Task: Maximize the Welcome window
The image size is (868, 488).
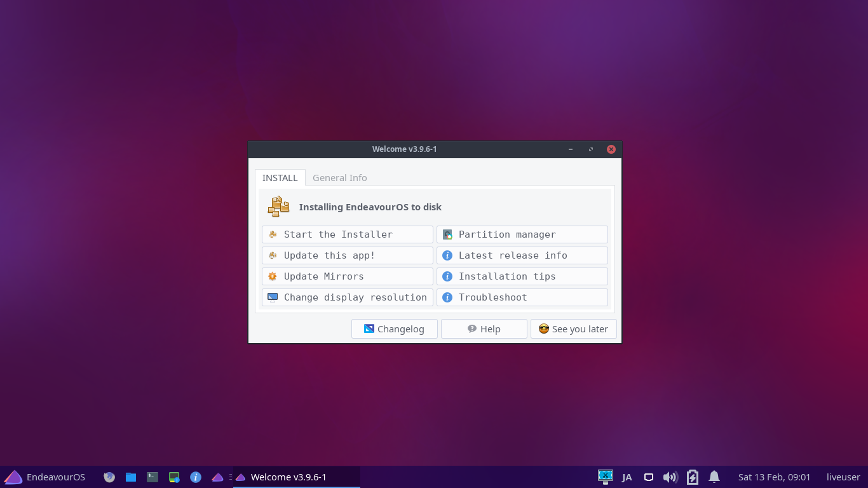Action: coord(591,149)
